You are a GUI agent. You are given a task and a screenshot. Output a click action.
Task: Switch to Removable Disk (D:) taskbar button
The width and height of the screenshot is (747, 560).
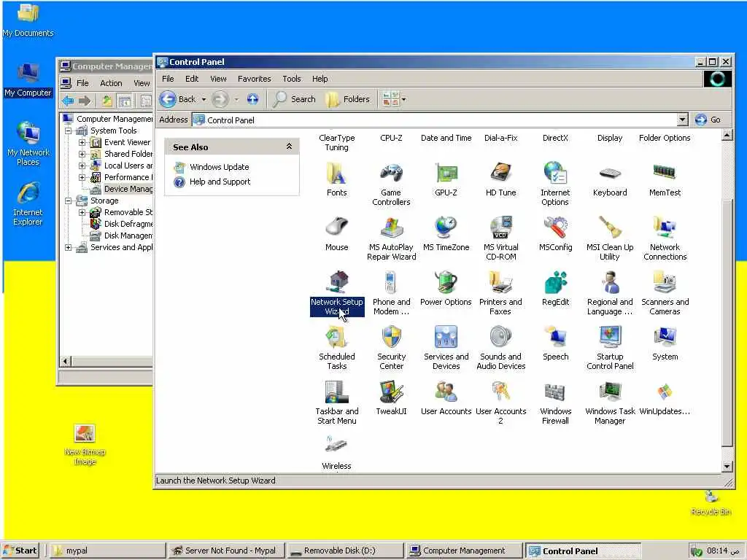(345, 551)
